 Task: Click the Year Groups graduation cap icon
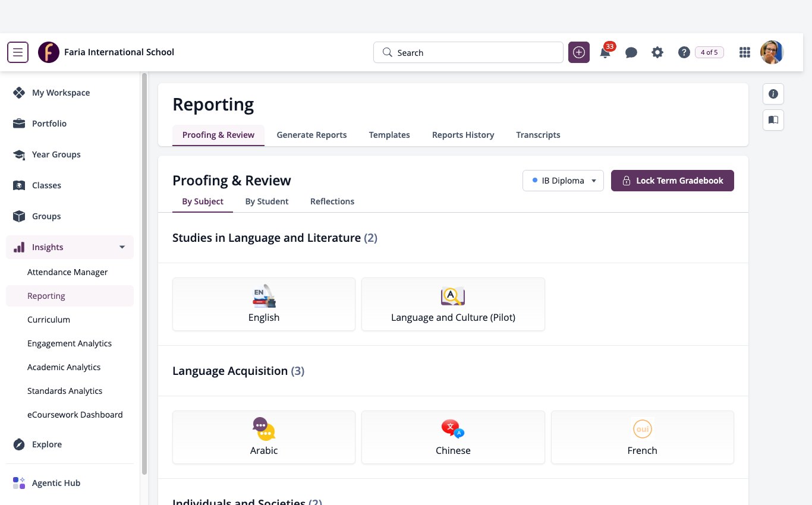click(19, 154)
